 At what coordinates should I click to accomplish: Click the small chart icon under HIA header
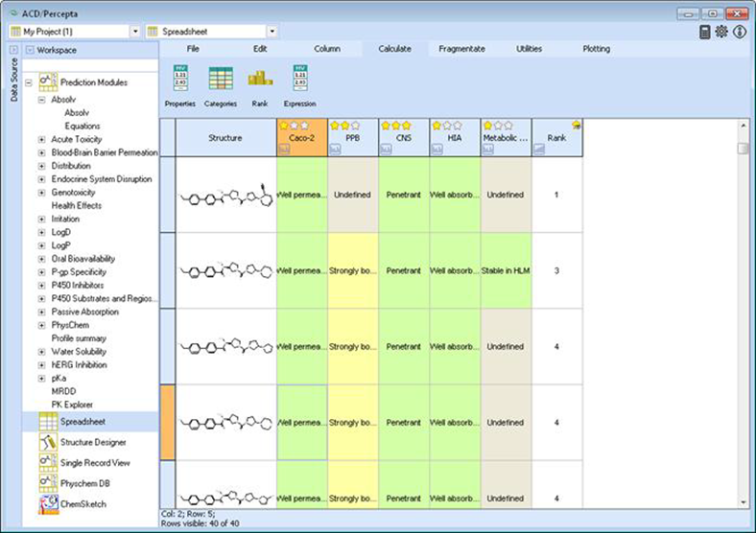[437, 150]
